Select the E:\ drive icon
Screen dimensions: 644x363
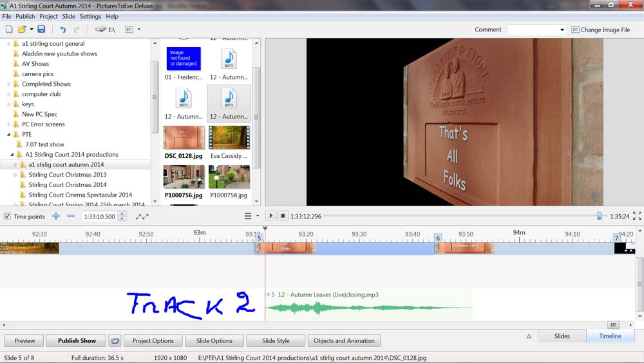coord(105,30)
